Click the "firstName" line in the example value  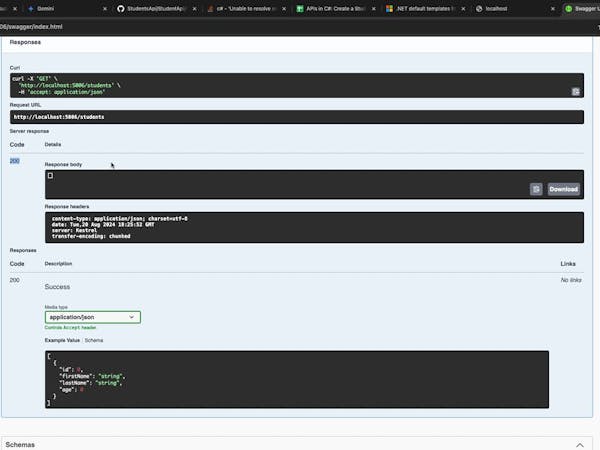click(x=92, y=376)
